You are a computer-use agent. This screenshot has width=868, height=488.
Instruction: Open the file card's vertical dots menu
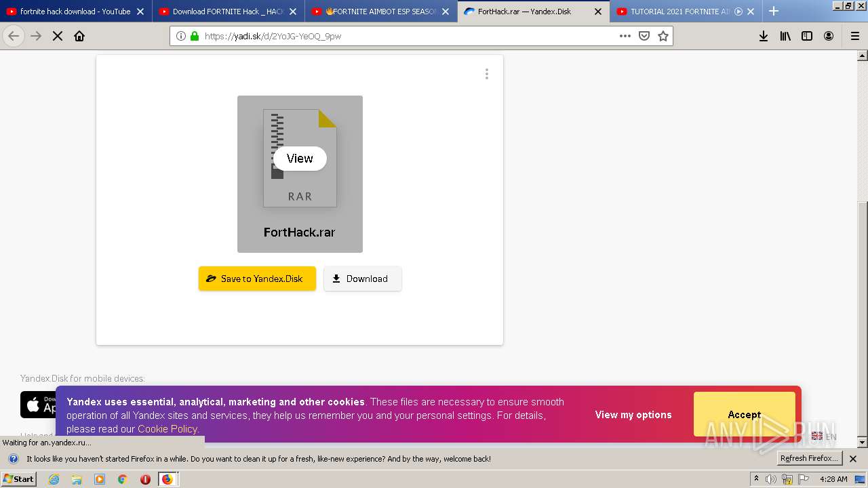click(x=486, y=74)
